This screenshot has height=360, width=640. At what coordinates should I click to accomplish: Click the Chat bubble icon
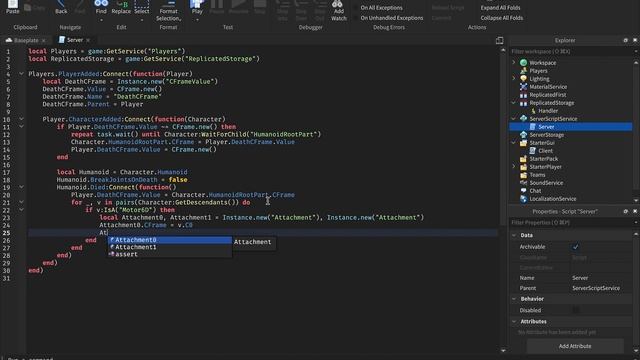(x=524, y=191)
